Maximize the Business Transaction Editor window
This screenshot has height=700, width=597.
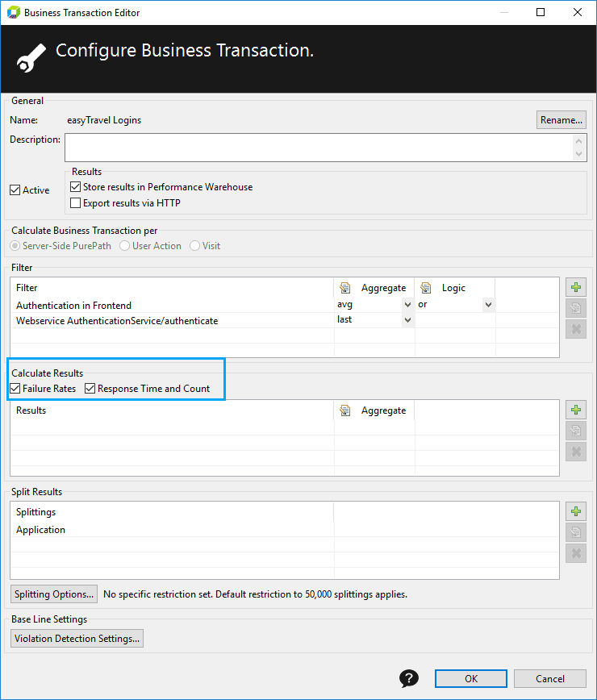541,13
